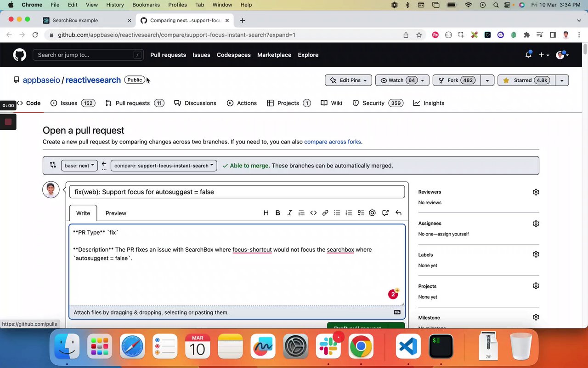
Task: Go to the Actions tab
Action: click(242, 103)
